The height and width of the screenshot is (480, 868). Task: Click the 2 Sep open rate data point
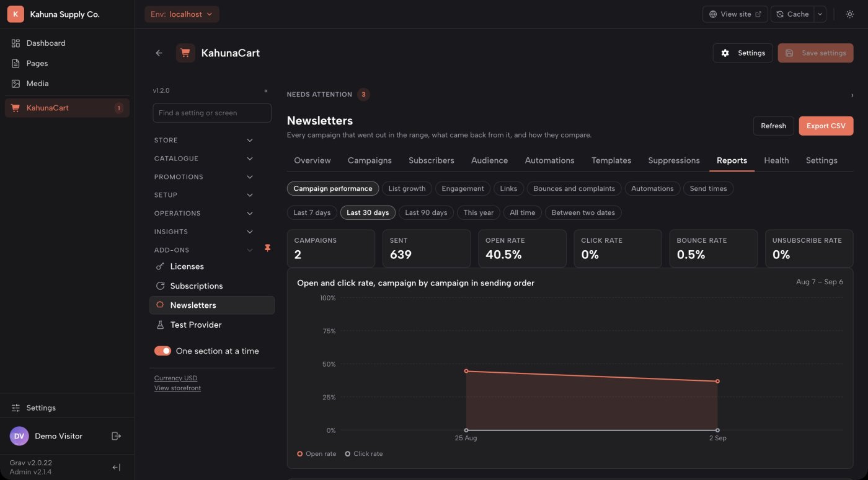point(717,382)
